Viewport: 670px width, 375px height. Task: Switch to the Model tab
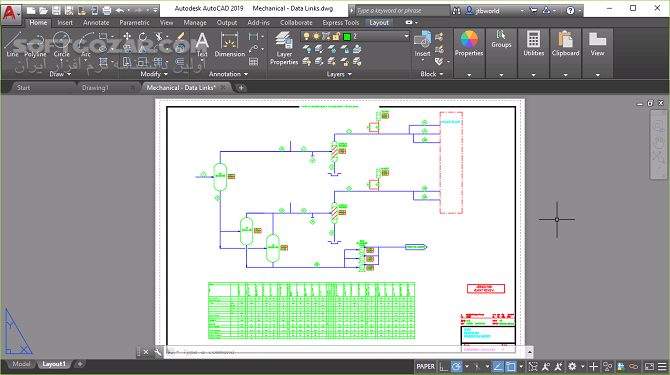(x=21, y=364)
